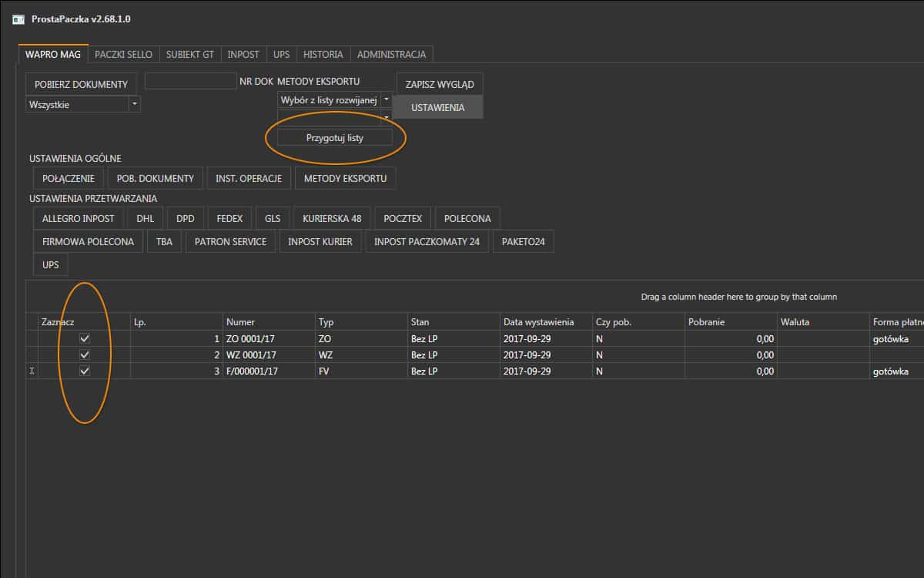The width and height of the screenshot is (924, 578).
Task: Switch to the WAPRO MAG tab
Action: pos(53,55)
